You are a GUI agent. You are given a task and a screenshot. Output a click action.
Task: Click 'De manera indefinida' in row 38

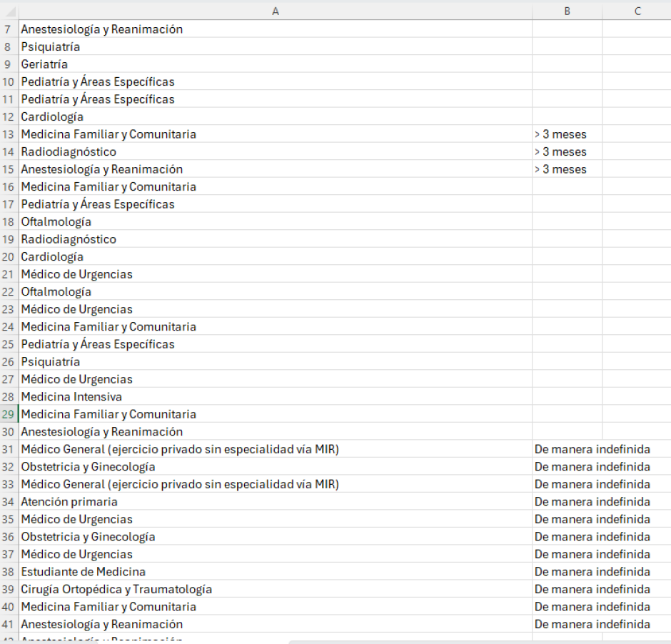pyautogui.click(x=592, y=572)
